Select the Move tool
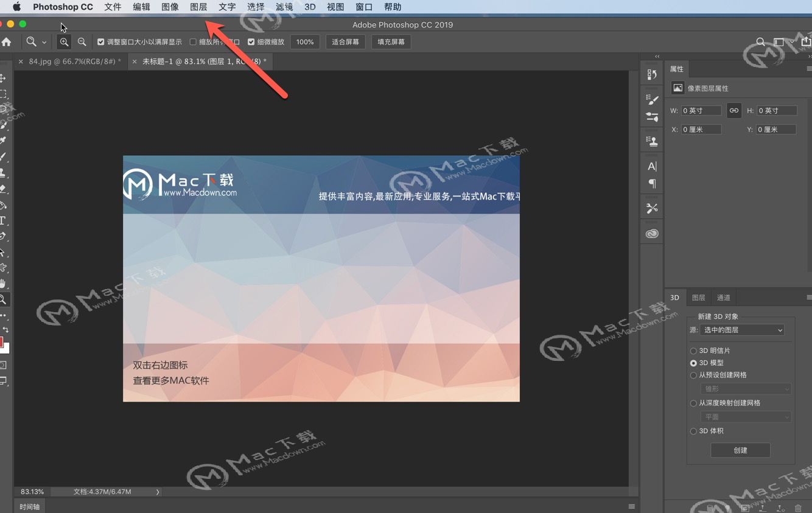This screenshot has width=812, height=513. pos(2,78)
